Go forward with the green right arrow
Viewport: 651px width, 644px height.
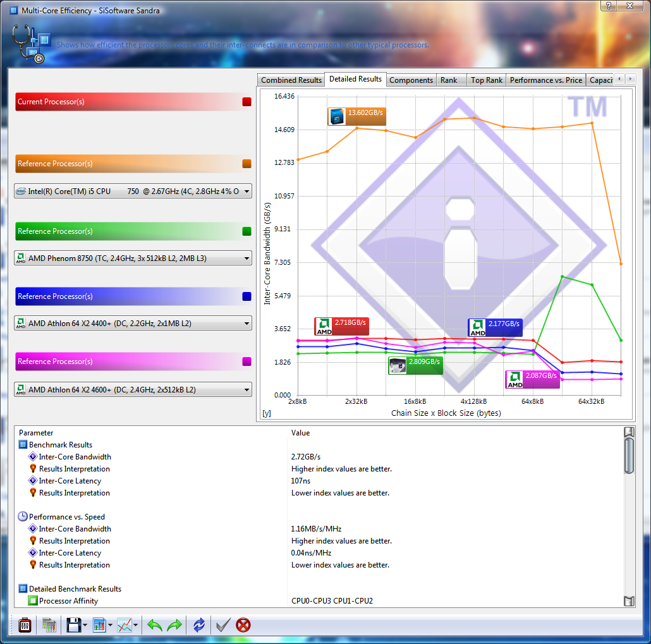point(174,625)
